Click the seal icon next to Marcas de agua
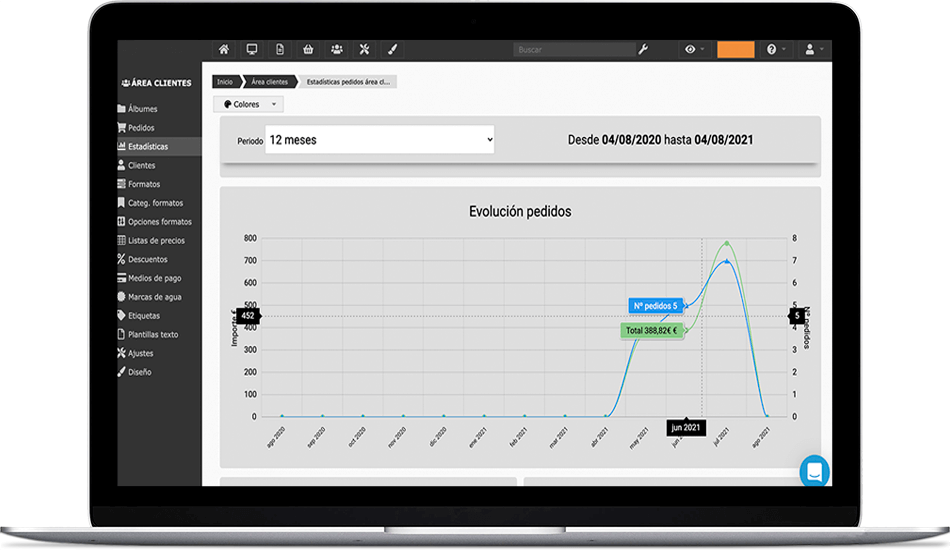 click(x=121, y=296)
